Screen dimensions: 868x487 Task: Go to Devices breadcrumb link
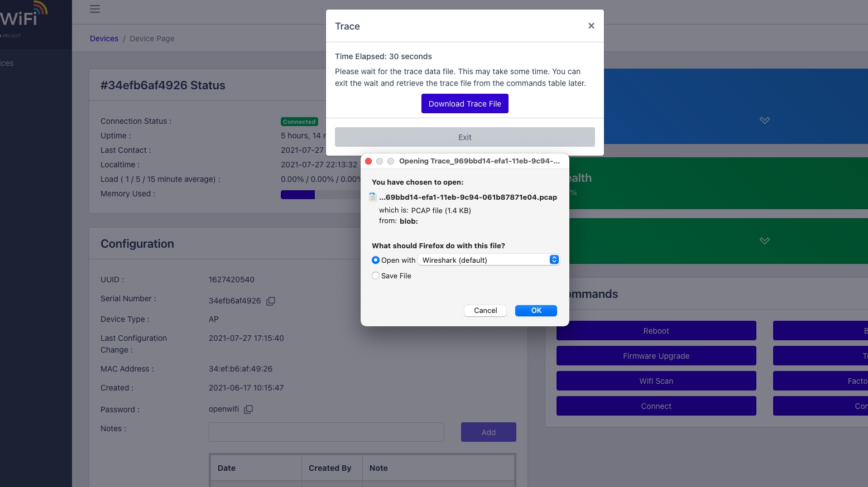coord(104,38)
